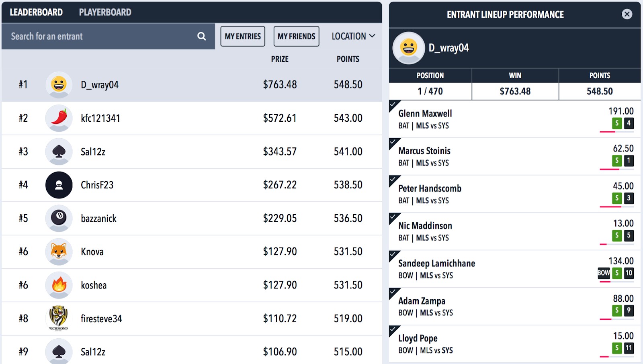643x364 pixels.
Task: Click the Win column header in lineup panel
Action: (x=515, y=76)
